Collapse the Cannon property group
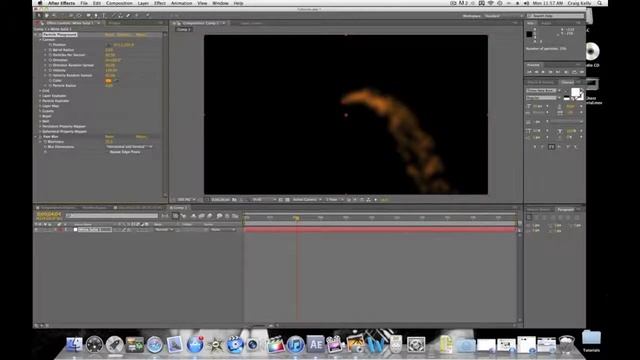Screen dimensions: 640x360 pos(40,40)
